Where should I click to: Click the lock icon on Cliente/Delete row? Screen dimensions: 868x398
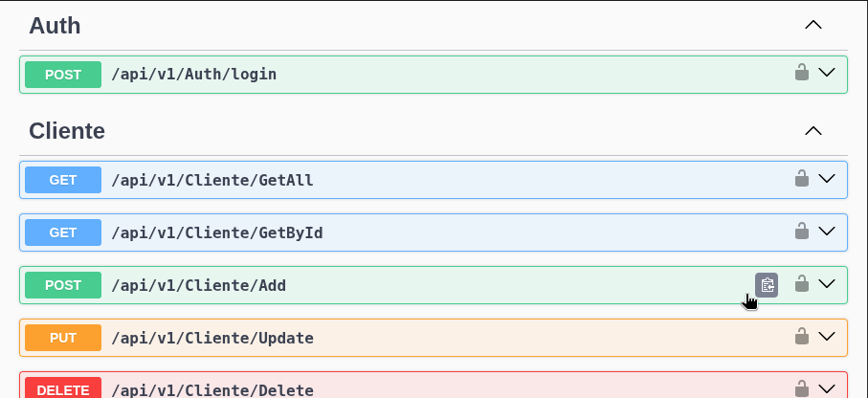802,387
